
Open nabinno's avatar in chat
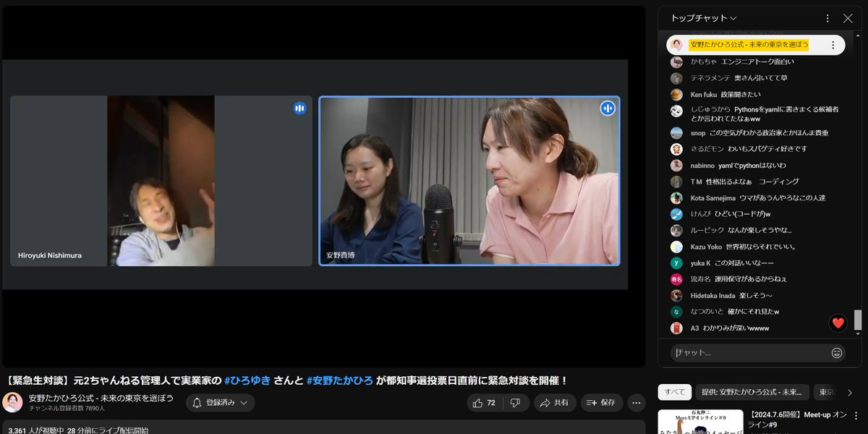[676, 166]
